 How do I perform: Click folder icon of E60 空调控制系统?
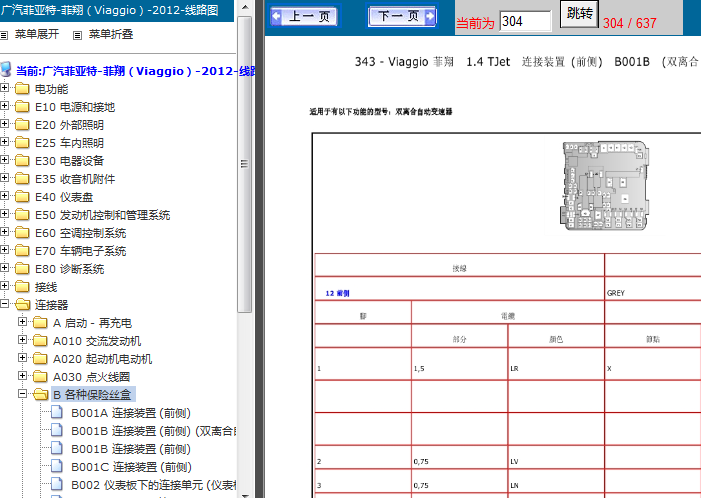[22, 232]
